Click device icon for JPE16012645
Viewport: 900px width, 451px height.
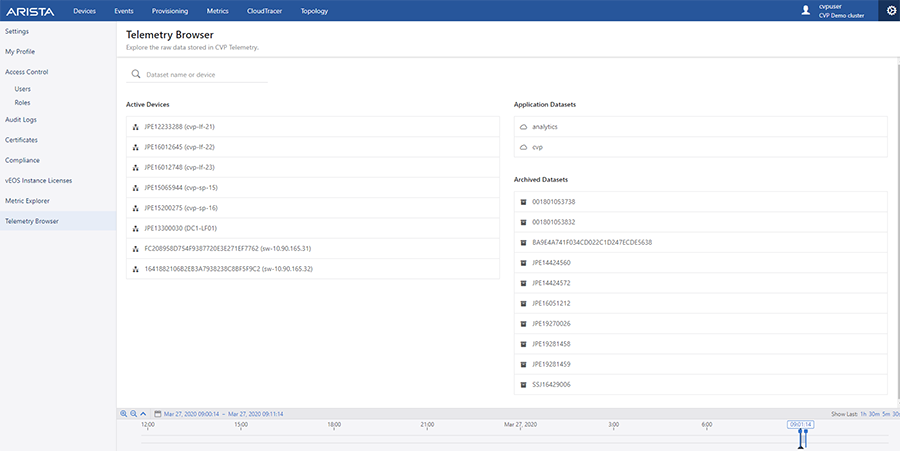[135, 147]
